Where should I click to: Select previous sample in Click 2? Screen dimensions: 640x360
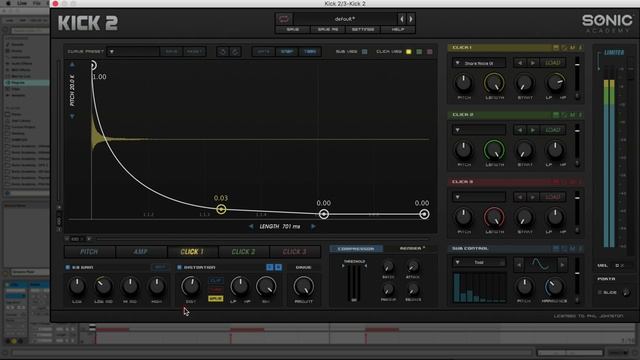click(x=520, y=130)
